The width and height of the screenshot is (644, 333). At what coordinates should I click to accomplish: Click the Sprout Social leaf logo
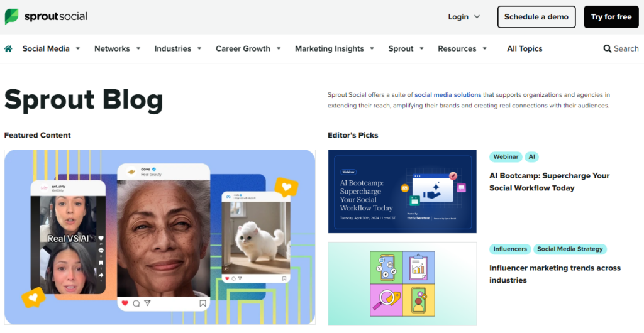pyautogui.click(x=11, y=16)
